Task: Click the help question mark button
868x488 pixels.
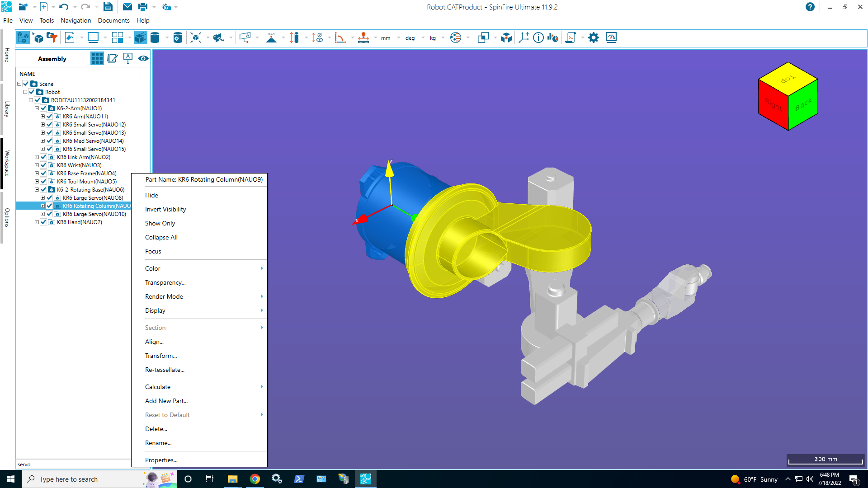Action: pos(810,7)
